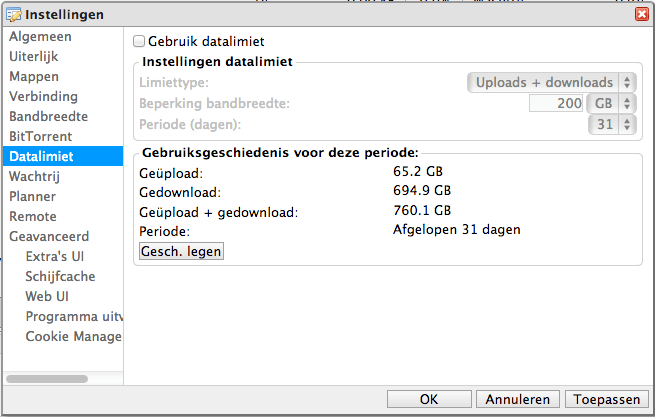
Task: Click the Gesch. legen button
Action: click(x=181, y=251)
